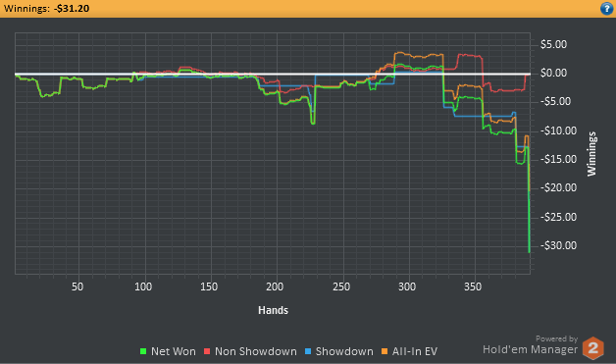Toggle the green Net Won legend swatch

pyautogui.click(x=143, y=351)
